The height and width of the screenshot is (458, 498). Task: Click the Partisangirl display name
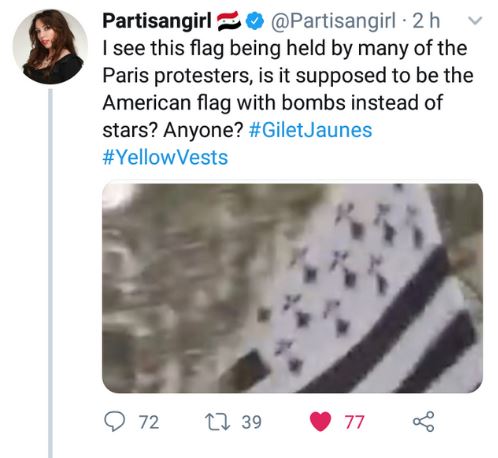157,21
